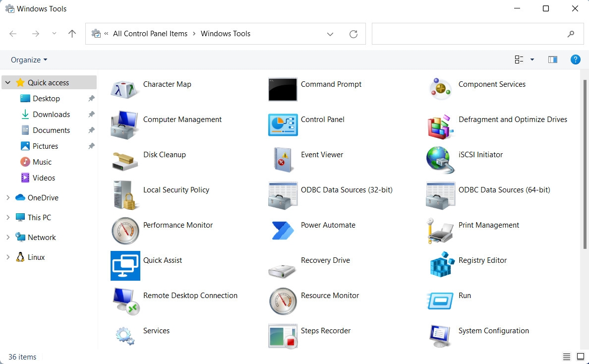Select the System Configuration icon

tap(440, 336)
